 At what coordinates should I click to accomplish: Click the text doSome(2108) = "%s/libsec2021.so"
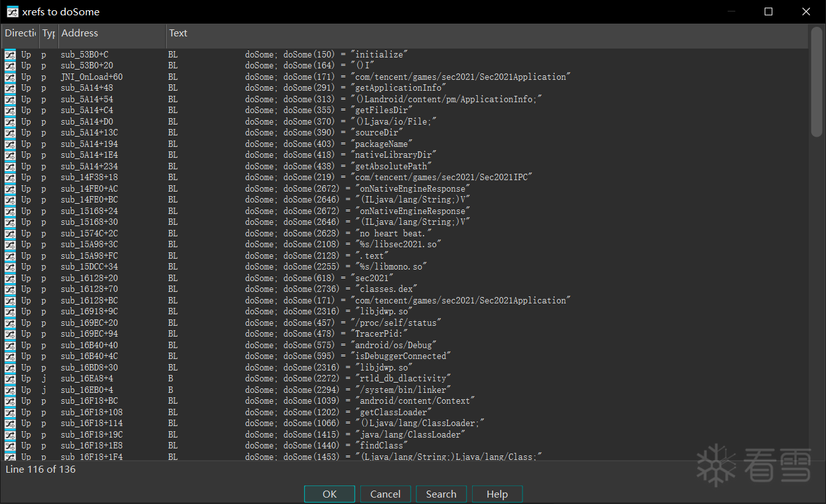tap(363, 245)
